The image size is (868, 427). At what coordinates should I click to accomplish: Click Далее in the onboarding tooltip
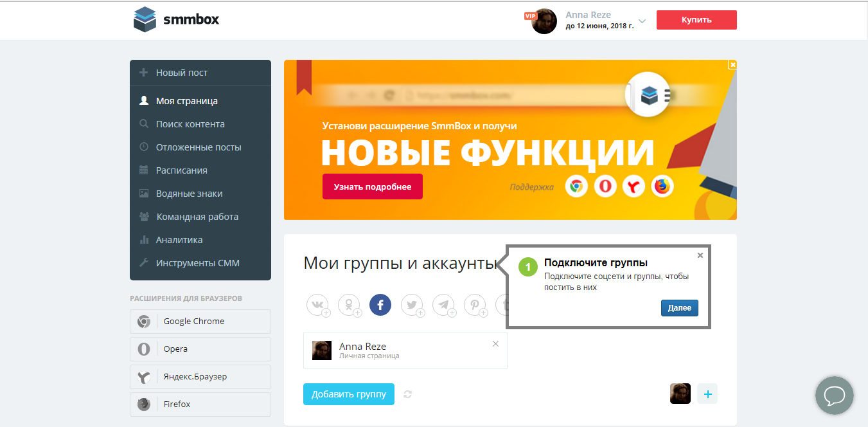679,307
